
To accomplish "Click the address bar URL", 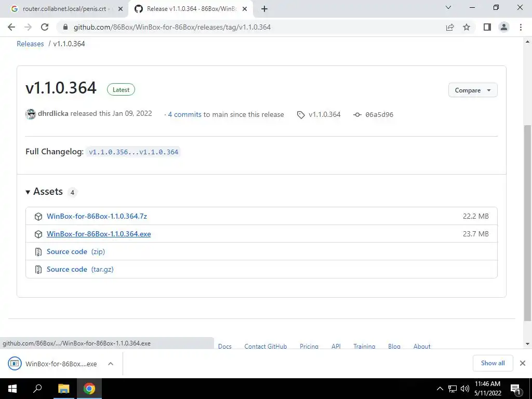I will point(172,27).
